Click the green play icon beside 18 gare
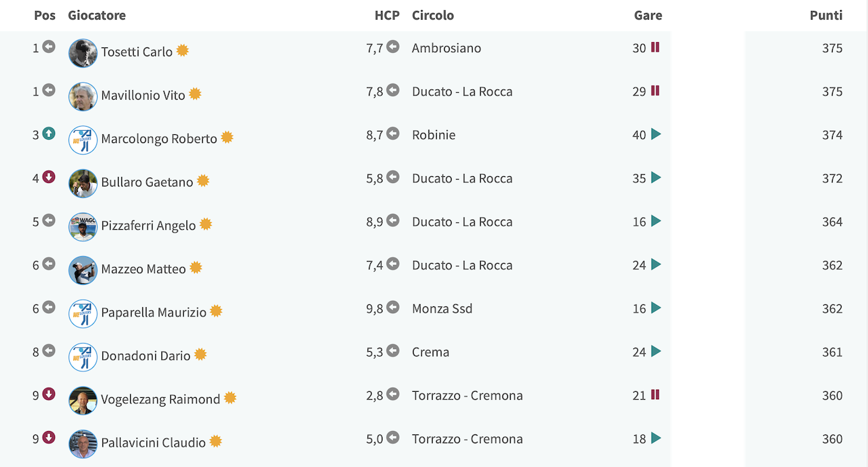This screenshot has height=467, width=868. pos(656,438)
